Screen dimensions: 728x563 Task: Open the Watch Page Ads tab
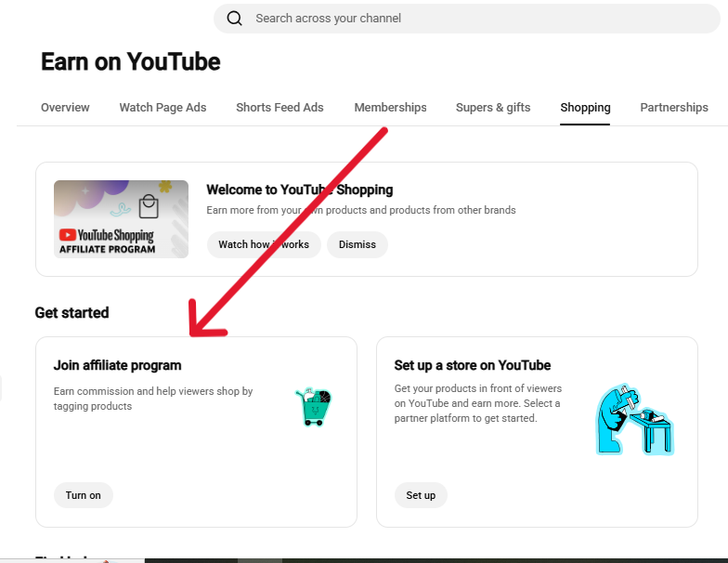(163, 108)
